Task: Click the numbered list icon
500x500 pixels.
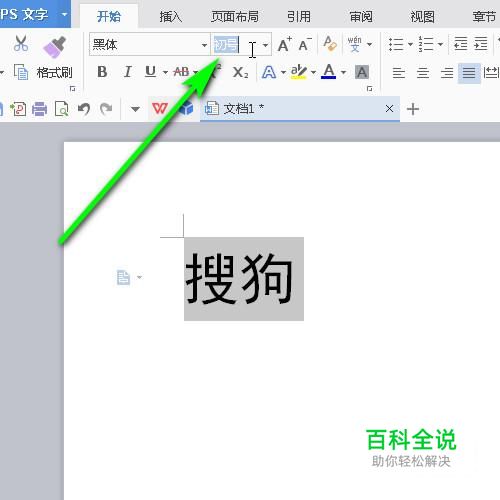Action: coord(426,44)
